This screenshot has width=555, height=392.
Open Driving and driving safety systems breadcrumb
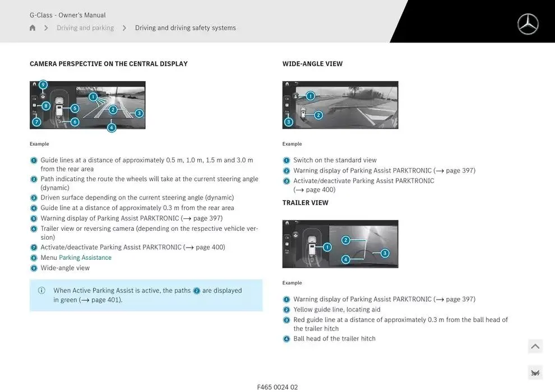(185, 28)
